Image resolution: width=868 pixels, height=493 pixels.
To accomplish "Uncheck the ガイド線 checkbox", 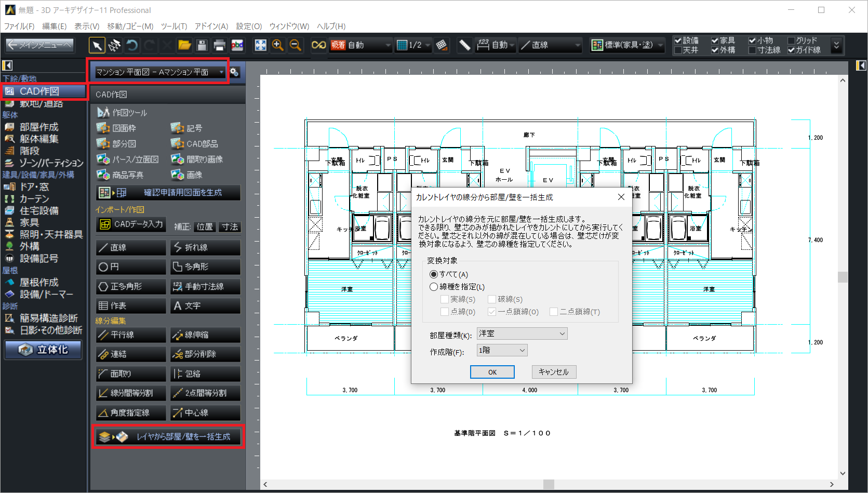I will coord(792,50).
